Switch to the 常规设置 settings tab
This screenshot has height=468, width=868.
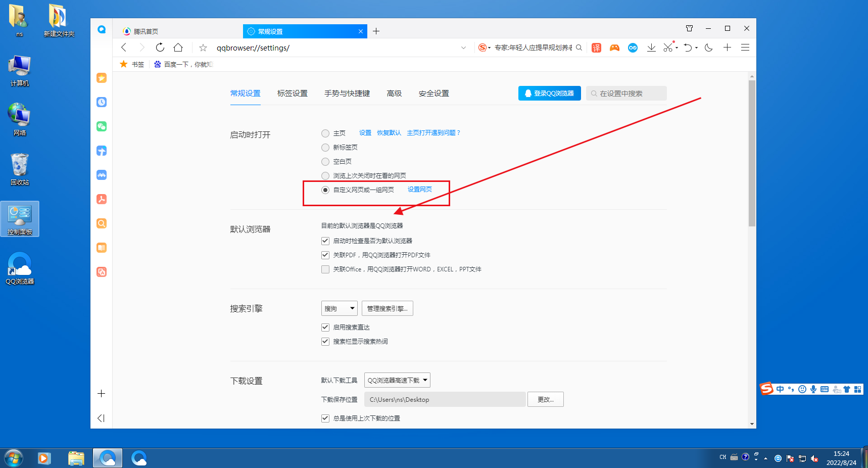[246, 93]
